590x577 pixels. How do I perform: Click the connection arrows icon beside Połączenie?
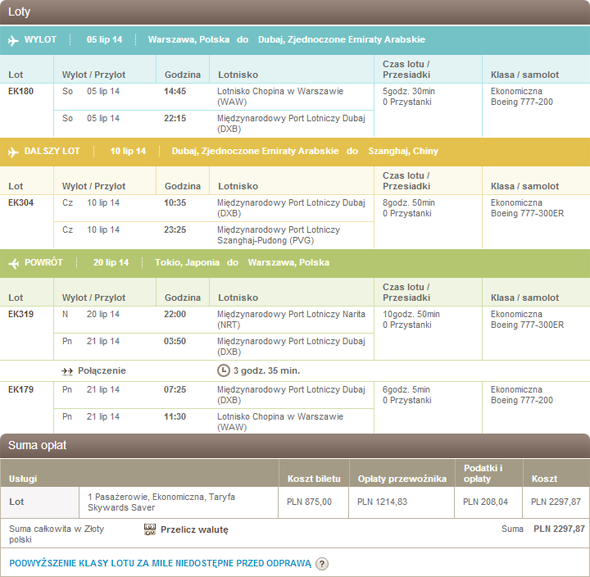coord(67,371)
